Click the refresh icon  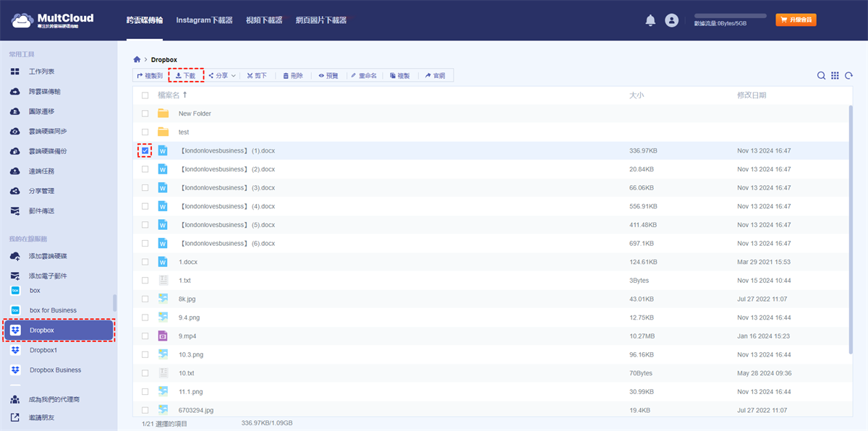848,76
